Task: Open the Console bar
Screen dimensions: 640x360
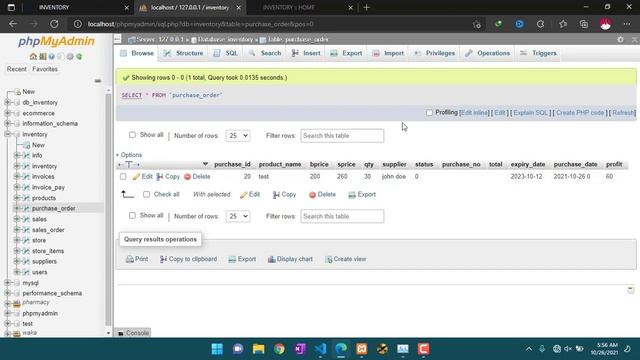Action: pyautogui.click(x=133, y=333)
